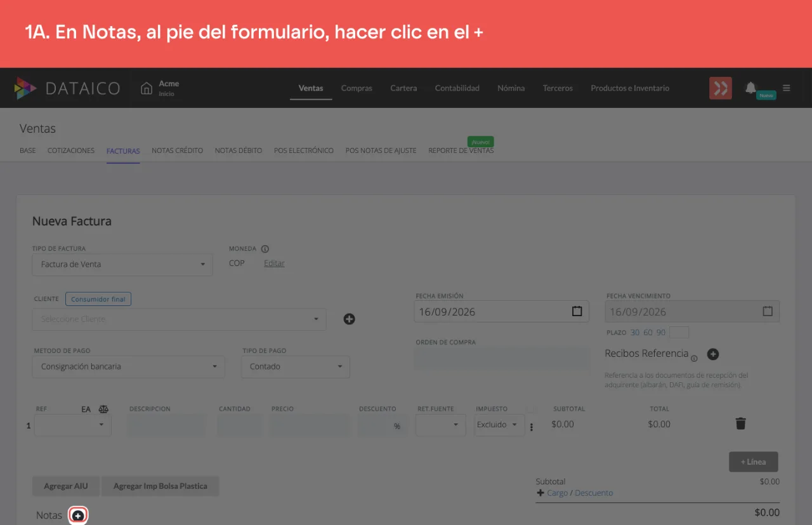Click the Agregar AIU button
Image resolution: width=812 pixels, height=525 pixels.
[x=66, y=486]
